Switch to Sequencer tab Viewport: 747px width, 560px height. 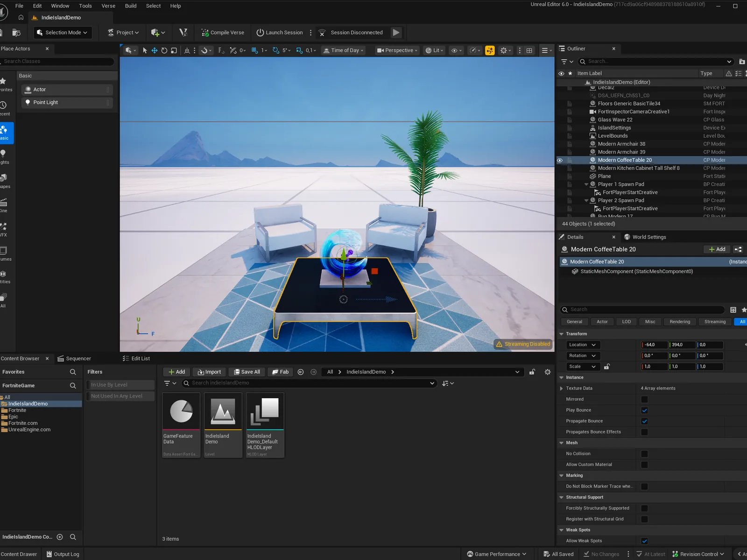[x=74, y=359]
